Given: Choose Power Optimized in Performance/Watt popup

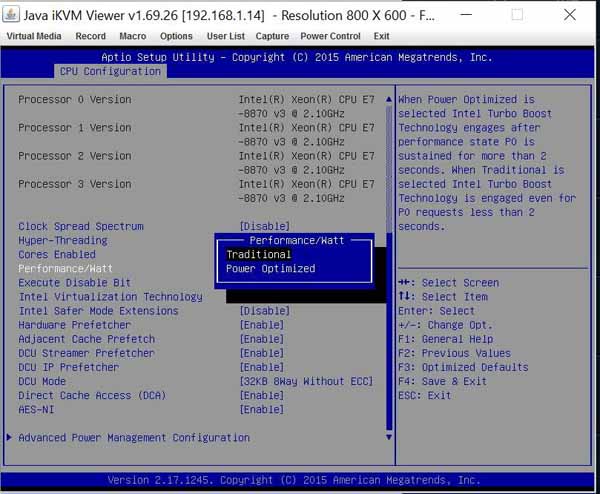Looking at the screenshot, I should click(x=270, y=269).
